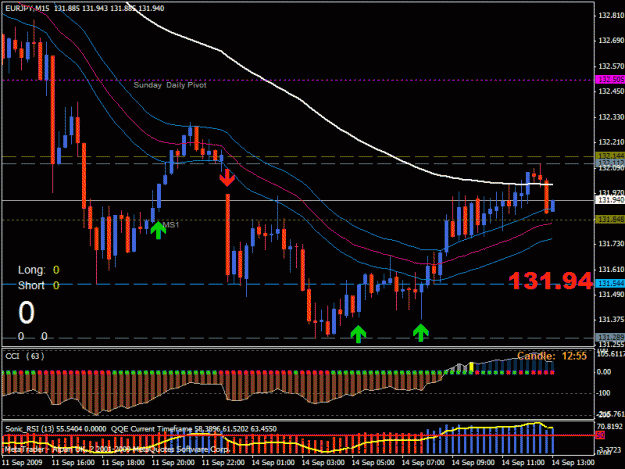Click the 'QQE Current Timeframe' label

[152, 429]
